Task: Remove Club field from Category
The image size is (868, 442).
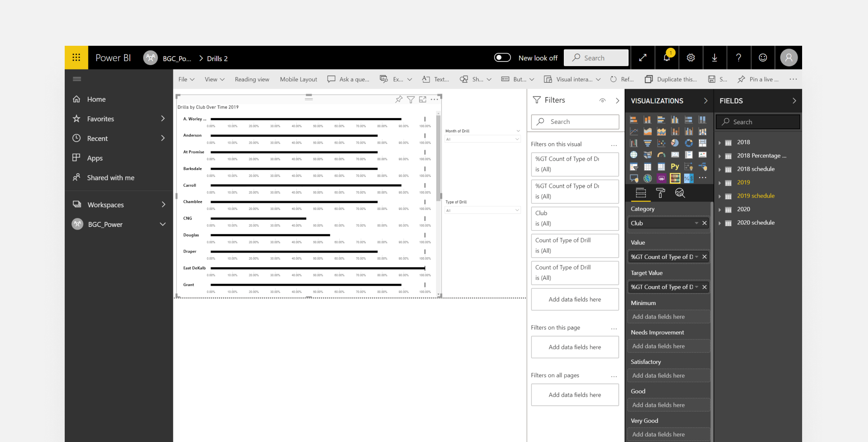Action: [x=704, y=223]
